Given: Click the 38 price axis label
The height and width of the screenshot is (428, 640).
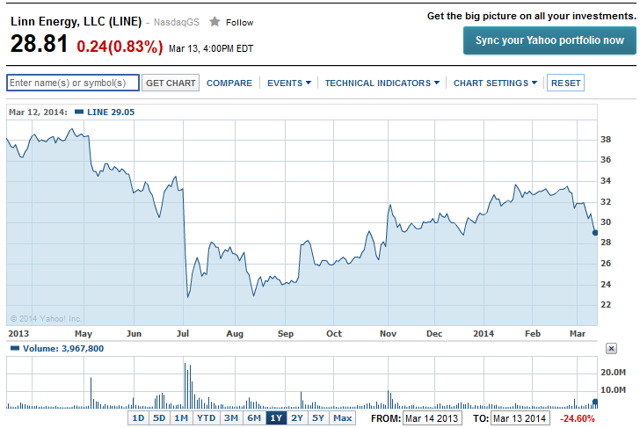Looking at the screenshot, I should click(606, 140).
